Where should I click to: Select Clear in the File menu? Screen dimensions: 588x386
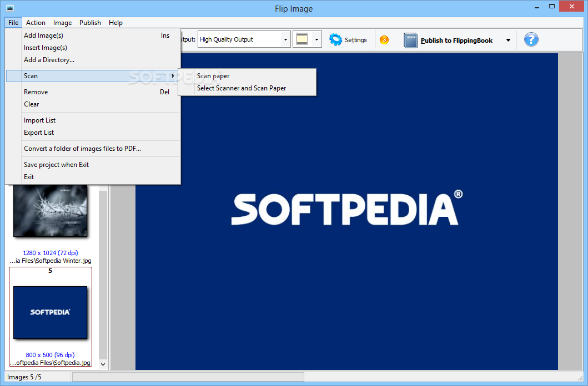(x=93, y=104)
